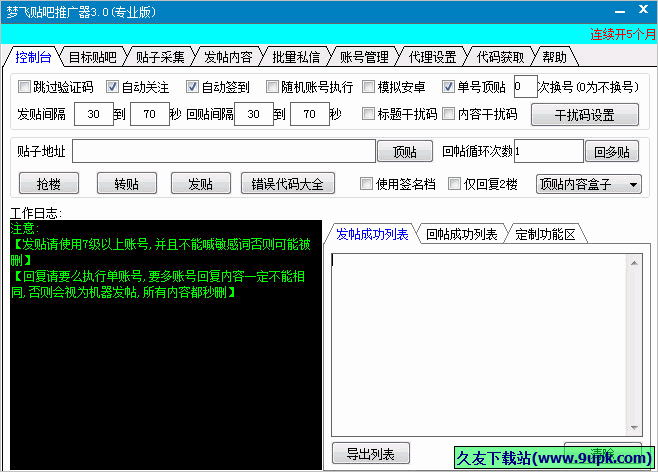Open 错误代码大全 reference
This screenshot has width=658, height=472.
(x=287, y=183)
